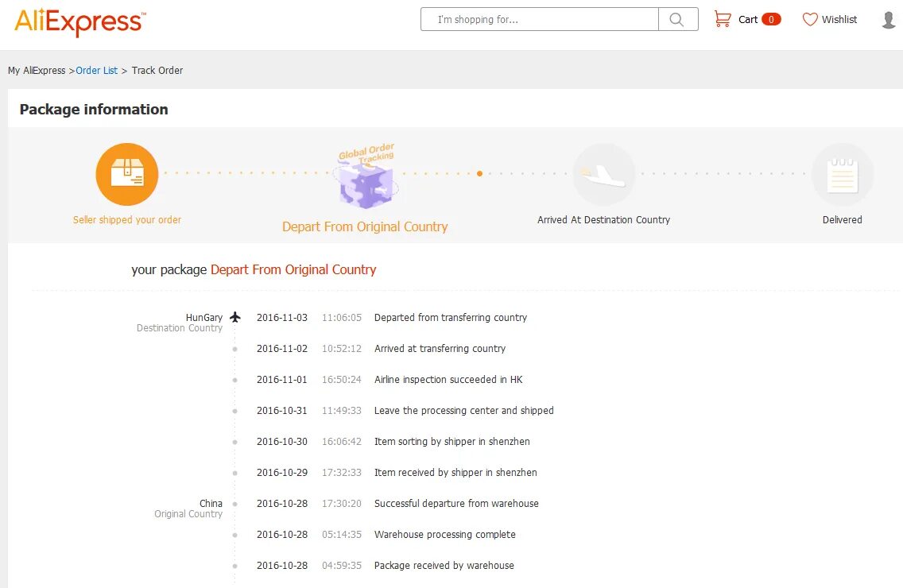Click the cart count badge 0
This screenshot has height=588, width=903.
pyautogui.click(x=771, y=20)
